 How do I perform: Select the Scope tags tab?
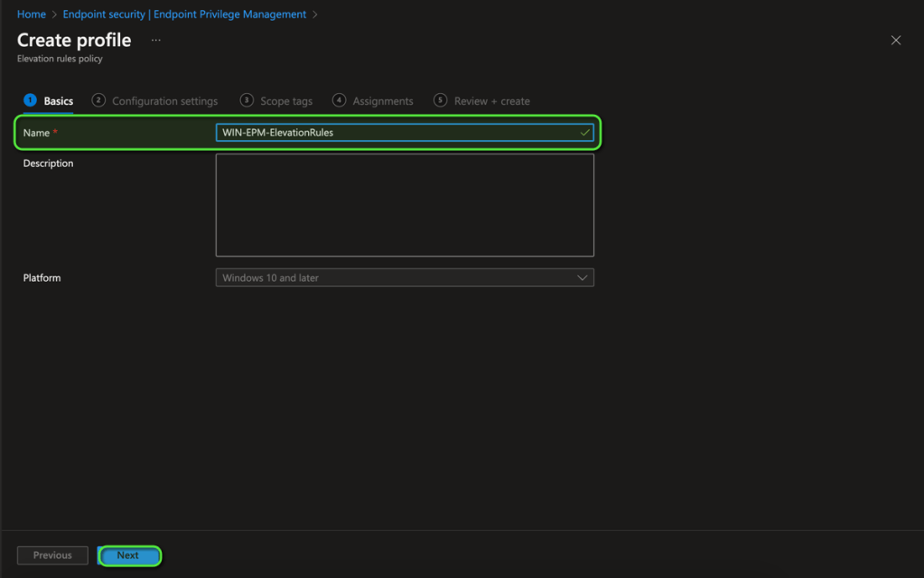(285, 101)
